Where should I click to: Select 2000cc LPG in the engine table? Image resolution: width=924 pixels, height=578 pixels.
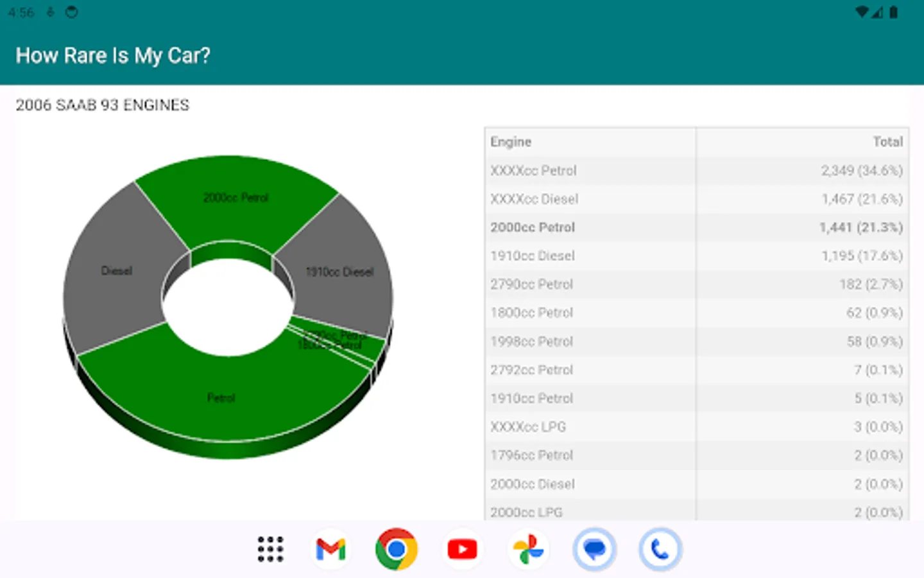coord(526,512)
